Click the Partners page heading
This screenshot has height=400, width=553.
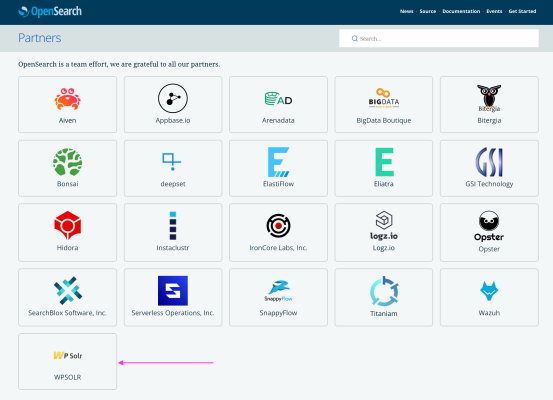click(x=40, y=38)
